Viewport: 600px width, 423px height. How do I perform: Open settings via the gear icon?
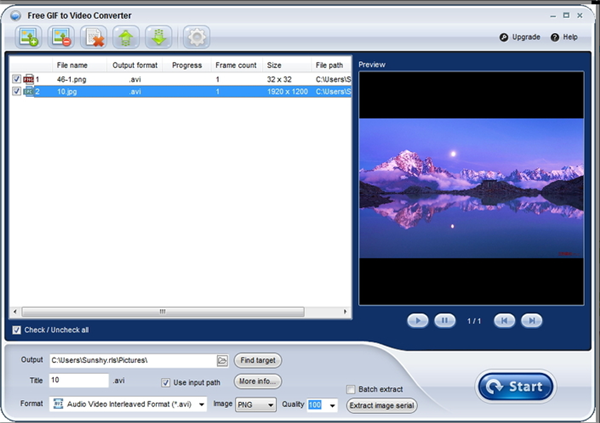click(x=196, y=37)
